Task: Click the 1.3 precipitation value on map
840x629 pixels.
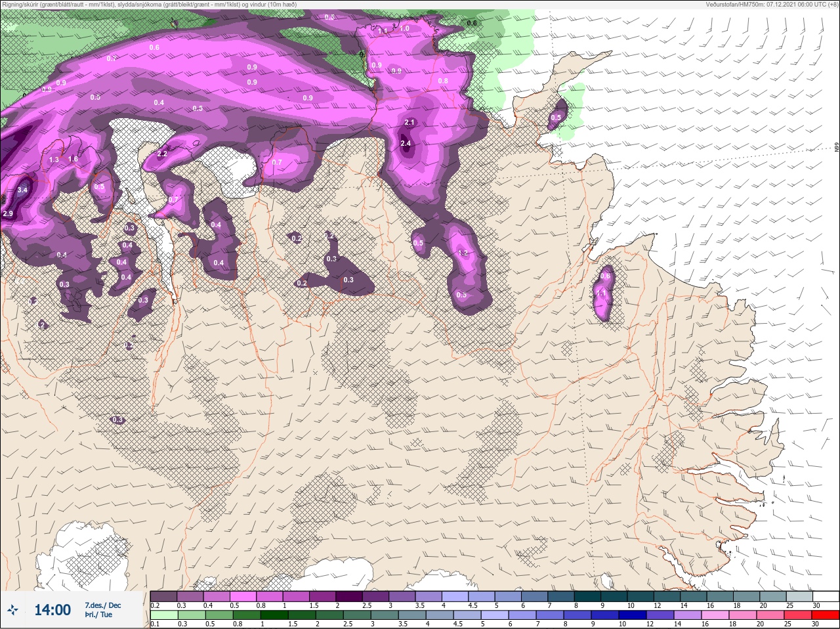Action: coord(54,160)
